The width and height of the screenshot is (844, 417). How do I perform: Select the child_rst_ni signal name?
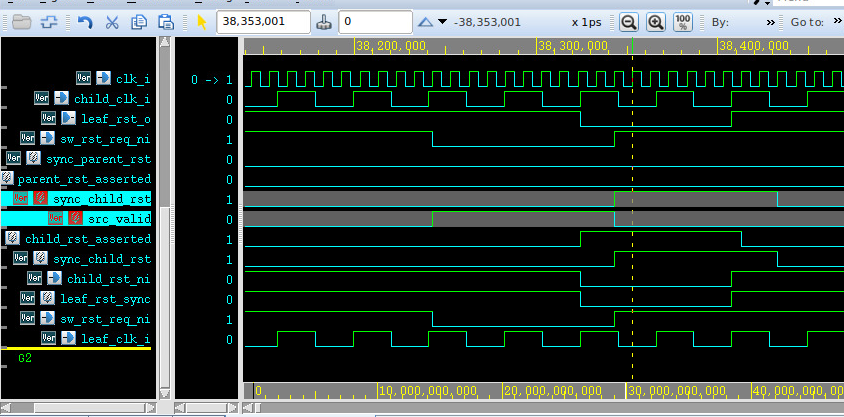point(109,279)
